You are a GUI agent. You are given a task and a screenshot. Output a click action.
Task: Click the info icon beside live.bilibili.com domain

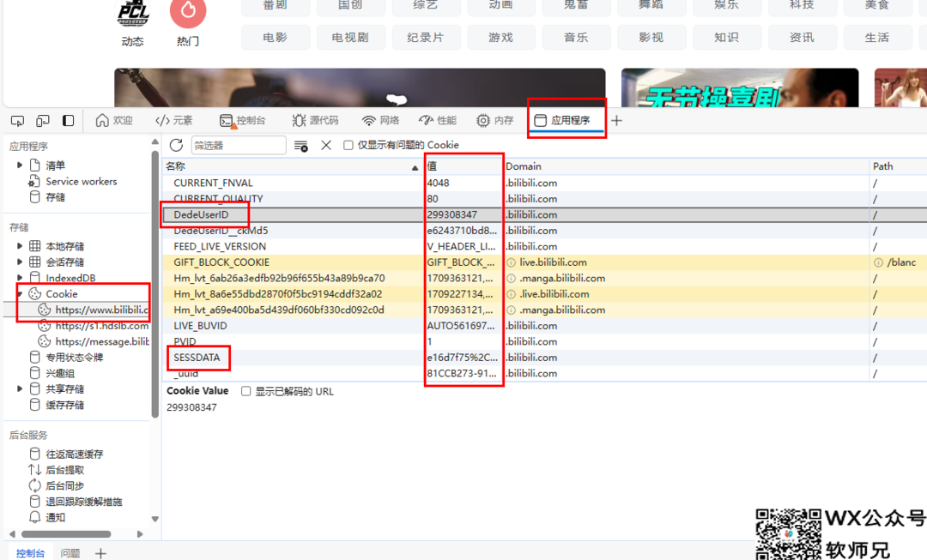coord(511,262)
